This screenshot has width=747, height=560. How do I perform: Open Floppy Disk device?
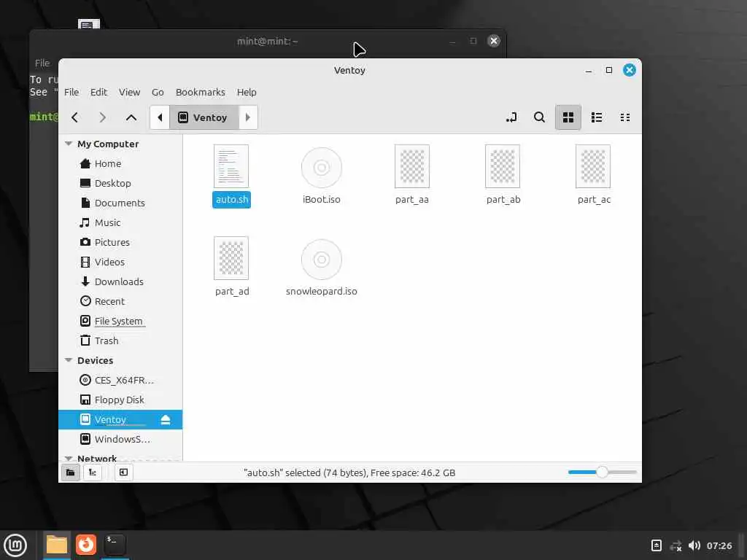(119, 400)
